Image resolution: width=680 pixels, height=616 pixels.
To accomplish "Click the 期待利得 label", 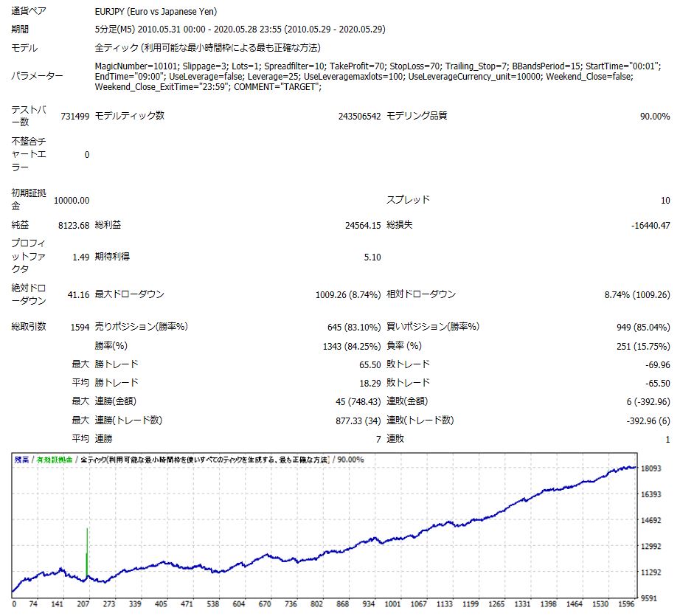I will point(112,257).
